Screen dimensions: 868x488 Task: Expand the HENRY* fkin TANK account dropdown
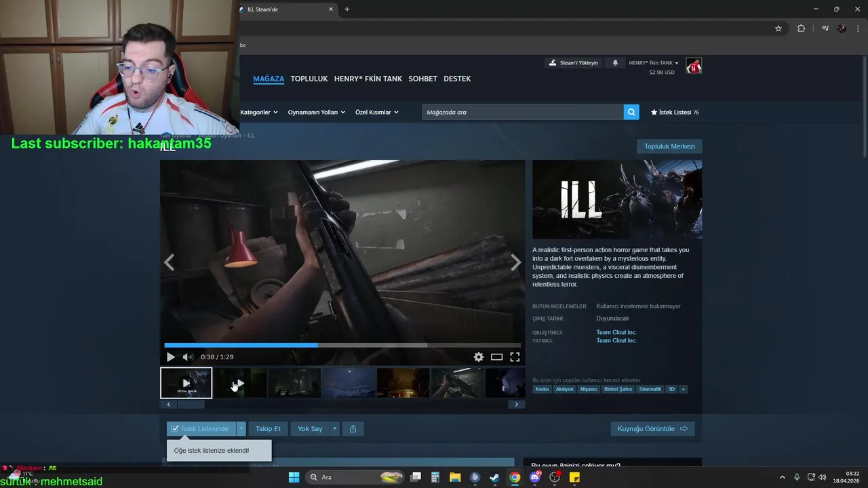(x=654, y=63)
